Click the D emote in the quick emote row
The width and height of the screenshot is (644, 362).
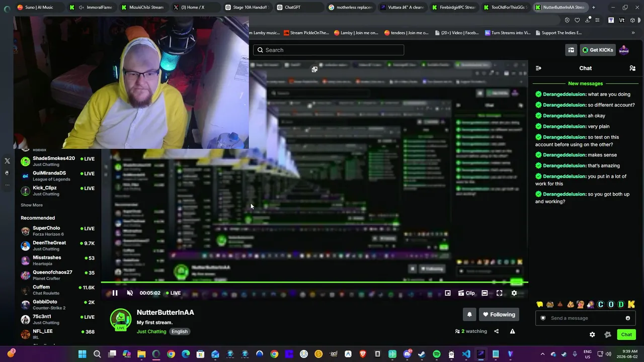(x=621, y=304)
